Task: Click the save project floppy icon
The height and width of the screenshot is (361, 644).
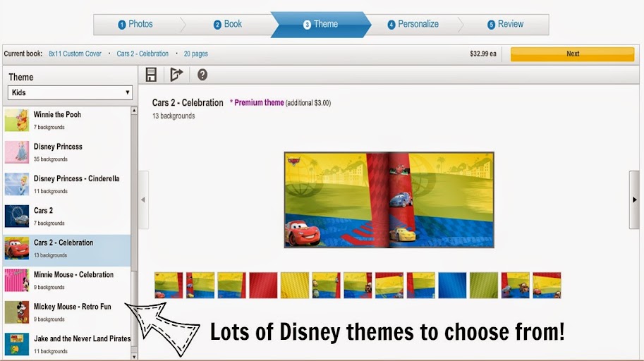Action: [151, 75]
